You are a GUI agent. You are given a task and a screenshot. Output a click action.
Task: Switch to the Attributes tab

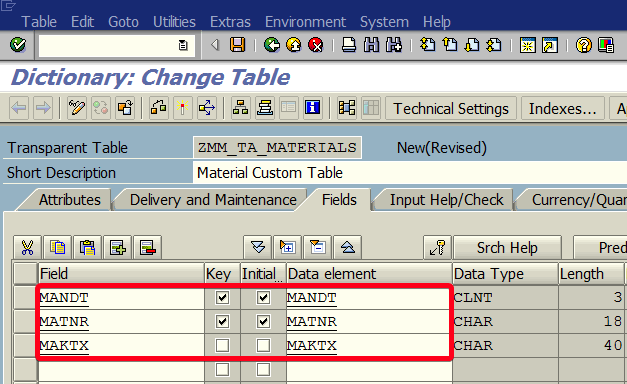pyautogui.click(x=70, y=200)
